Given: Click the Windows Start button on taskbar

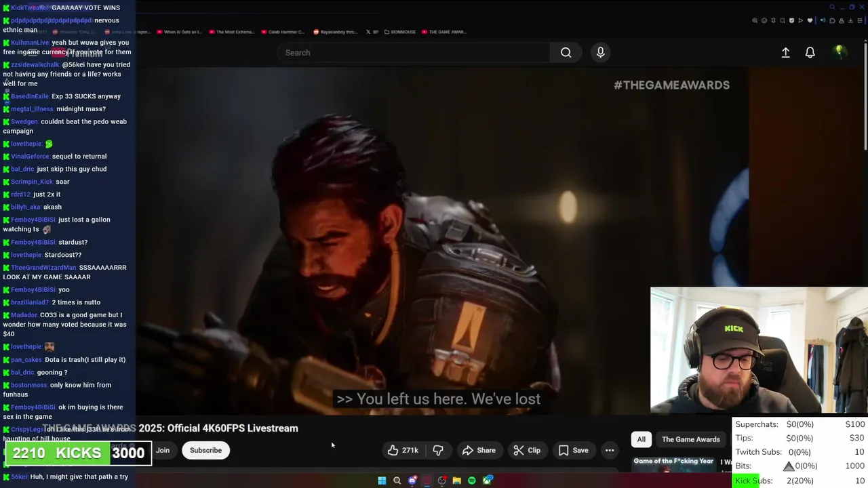Looking at the screenshot, I should pyautogui.click(x=382, y=481).
